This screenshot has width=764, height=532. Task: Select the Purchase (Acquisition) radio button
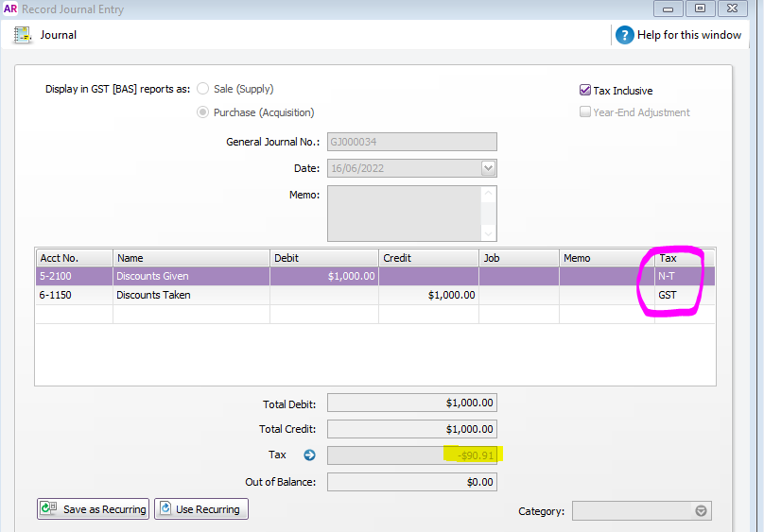(202, 112)
